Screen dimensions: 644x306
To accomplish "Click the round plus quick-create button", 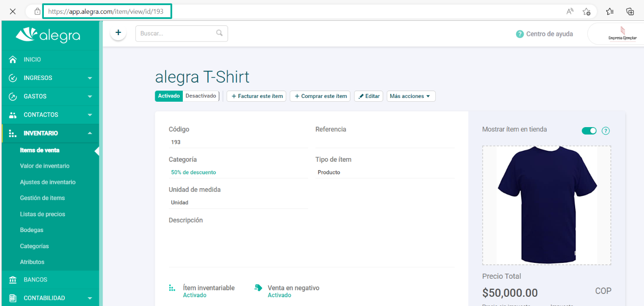I will (x=118, y=33).
